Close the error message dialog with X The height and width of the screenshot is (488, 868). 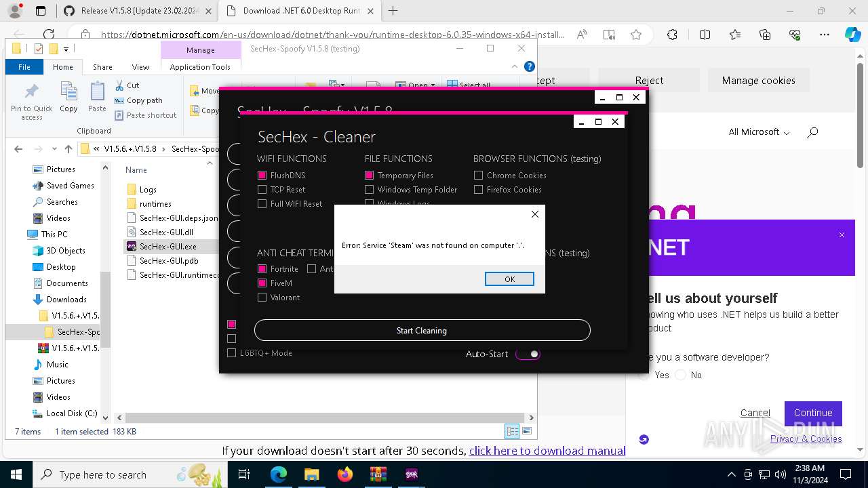click(535, 214)
